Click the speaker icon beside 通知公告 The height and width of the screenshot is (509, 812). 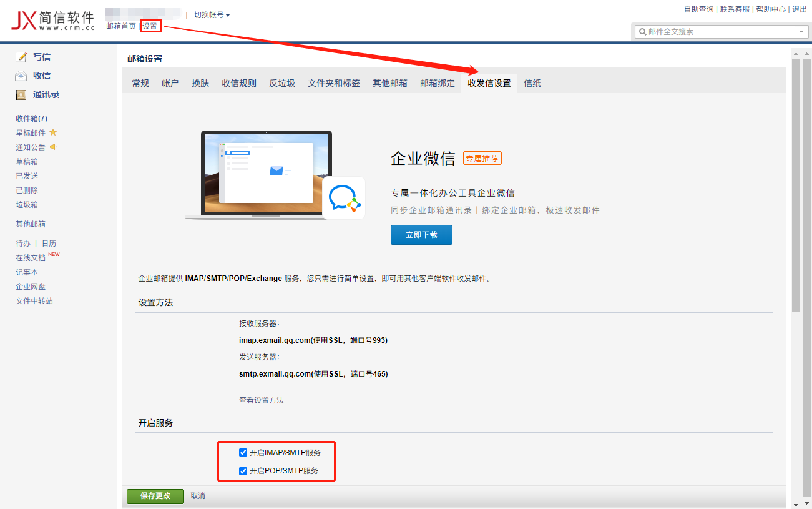pos(53,147)
